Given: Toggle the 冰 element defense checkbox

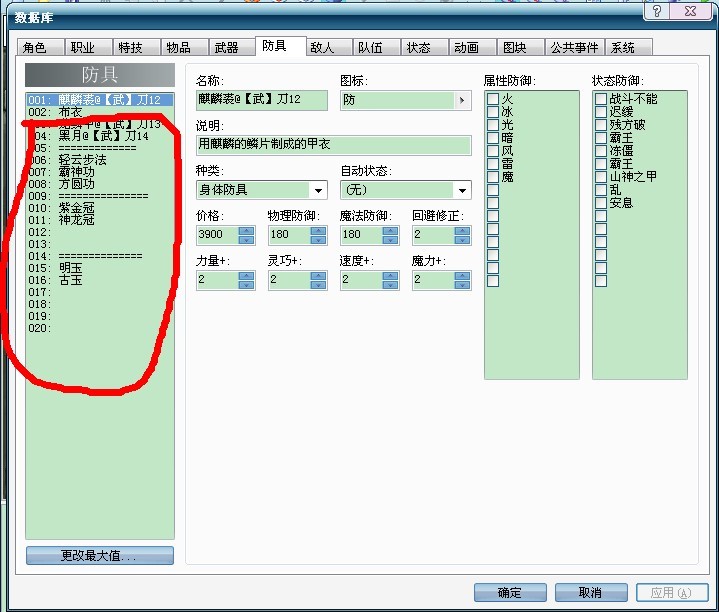Looking at the screenshot, I should (493, 111).
